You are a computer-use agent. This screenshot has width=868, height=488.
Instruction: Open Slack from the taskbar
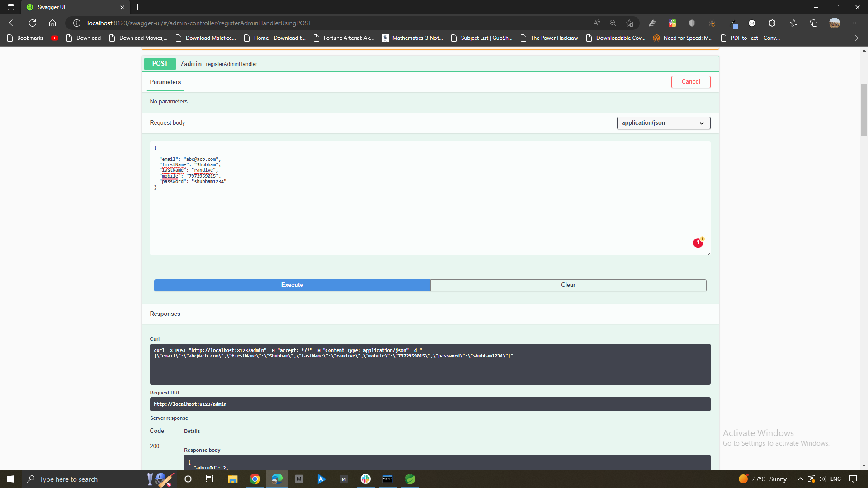pos(365,479)
